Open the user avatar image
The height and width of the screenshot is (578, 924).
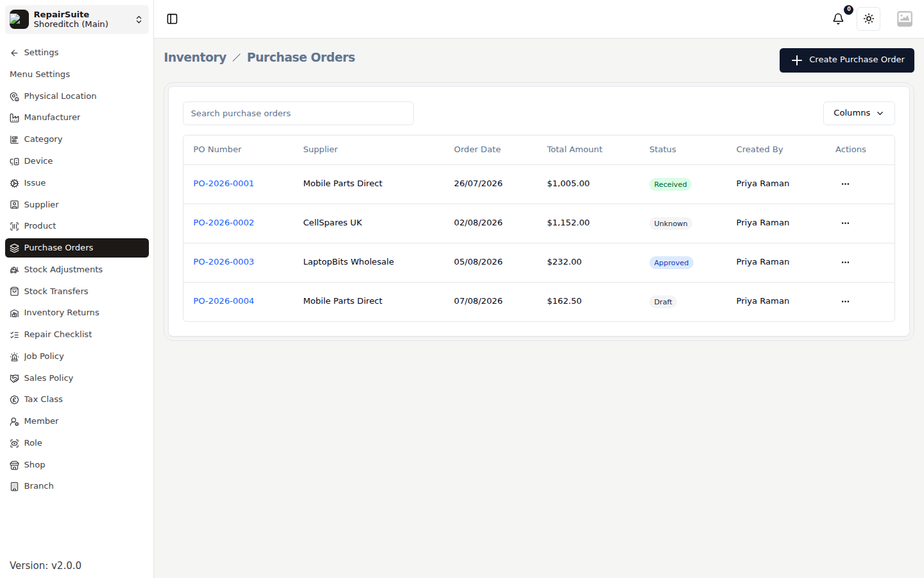[905, 19]
